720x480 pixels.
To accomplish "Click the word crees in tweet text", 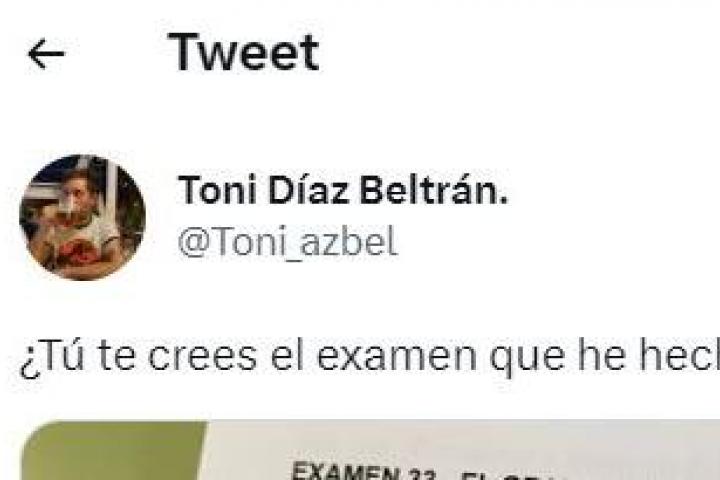I will pos(202,356).
